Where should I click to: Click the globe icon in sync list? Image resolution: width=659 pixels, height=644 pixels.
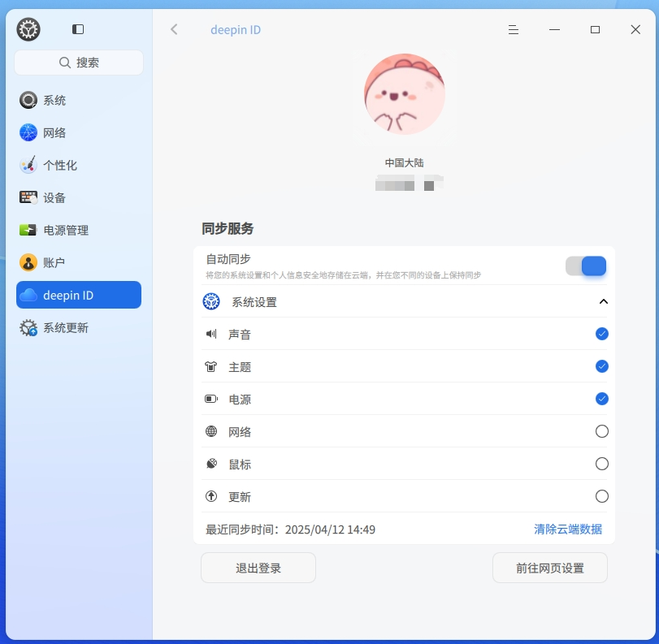pyautogui.click(x=211, y=431)
